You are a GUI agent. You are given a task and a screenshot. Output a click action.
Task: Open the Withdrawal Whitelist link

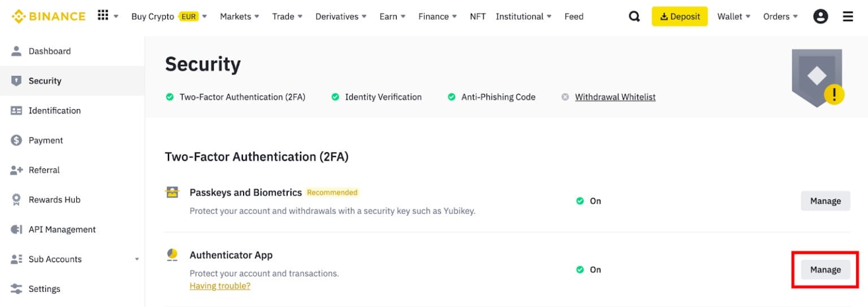615,97
